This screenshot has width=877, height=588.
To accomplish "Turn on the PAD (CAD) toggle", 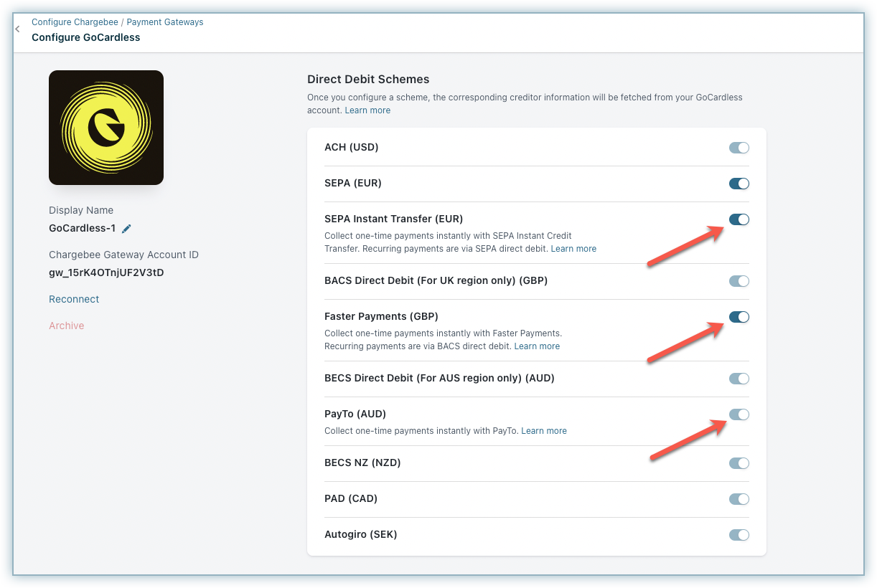I will pos(738,499).
